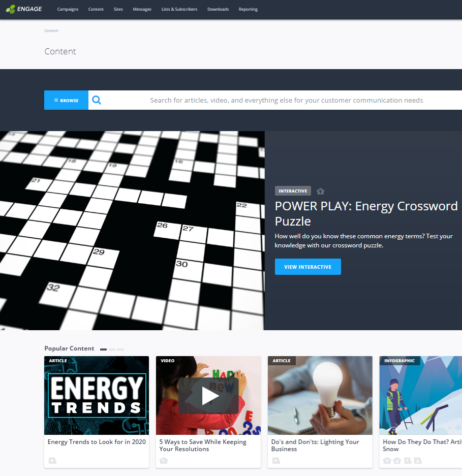Click the magnifying glass search icon

pos(96,100)
